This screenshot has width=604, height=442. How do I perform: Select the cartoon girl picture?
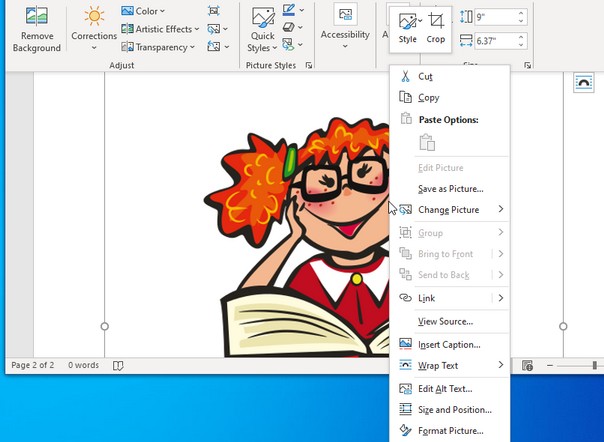click(x=297, y=237)
